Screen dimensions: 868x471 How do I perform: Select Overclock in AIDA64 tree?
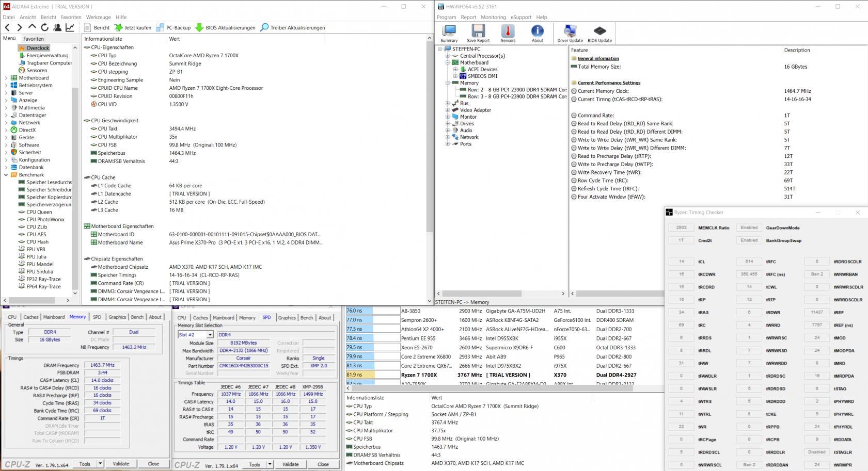(x=38, y=48)
